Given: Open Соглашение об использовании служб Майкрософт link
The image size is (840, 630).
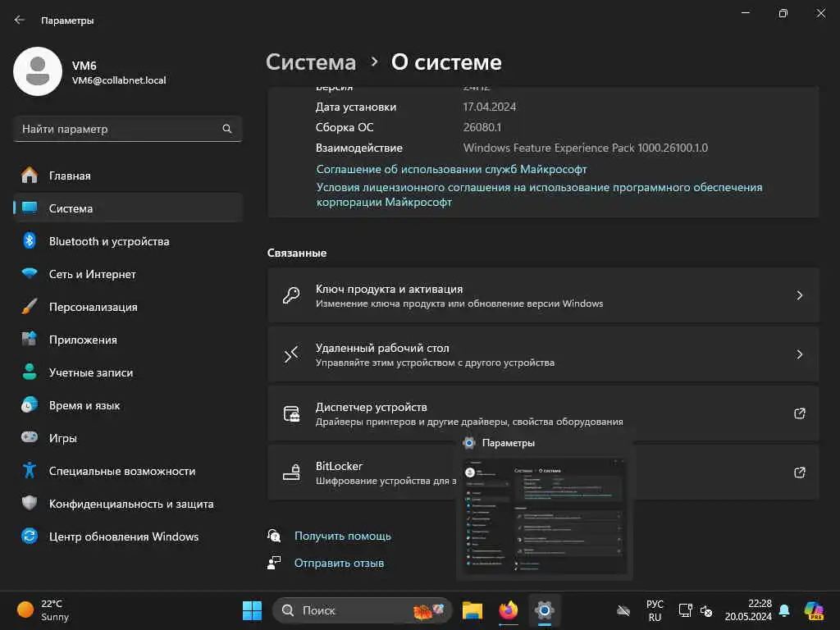Looking at the screenshot, I should (451, 169).
